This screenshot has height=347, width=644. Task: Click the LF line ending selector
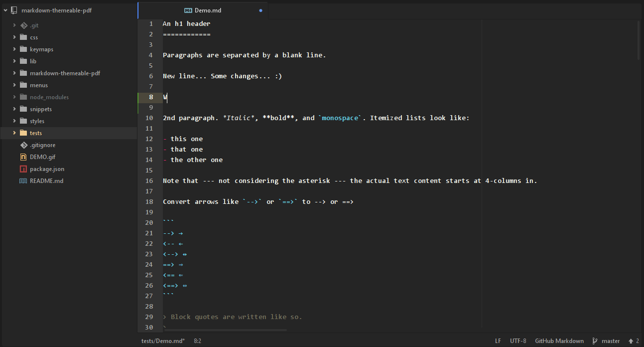(x=498, y=341)
